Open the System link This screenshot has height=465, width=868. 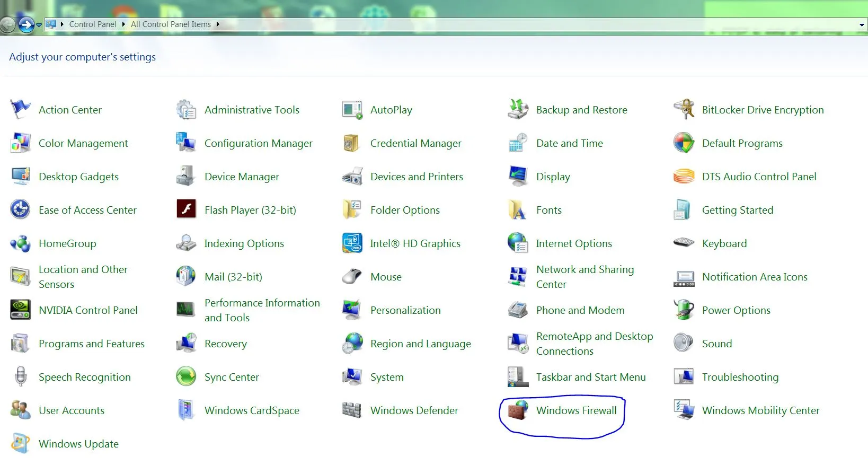pos(387,377)
